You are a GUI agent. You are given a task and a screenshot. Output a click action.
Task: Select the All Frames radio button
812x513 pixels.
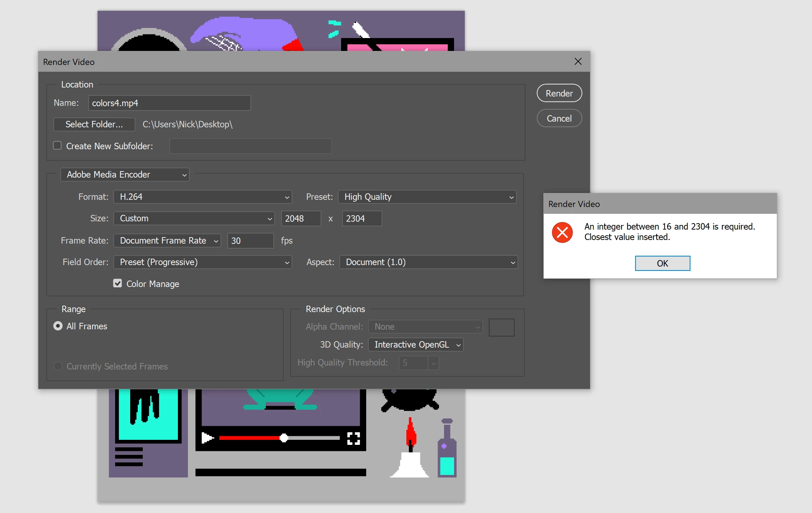click(x=58, y=326)
